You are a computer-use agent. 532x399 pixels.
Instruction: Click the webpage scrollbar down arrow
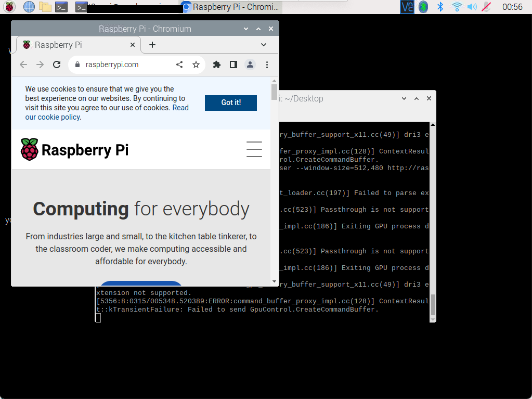coord(274,281)
